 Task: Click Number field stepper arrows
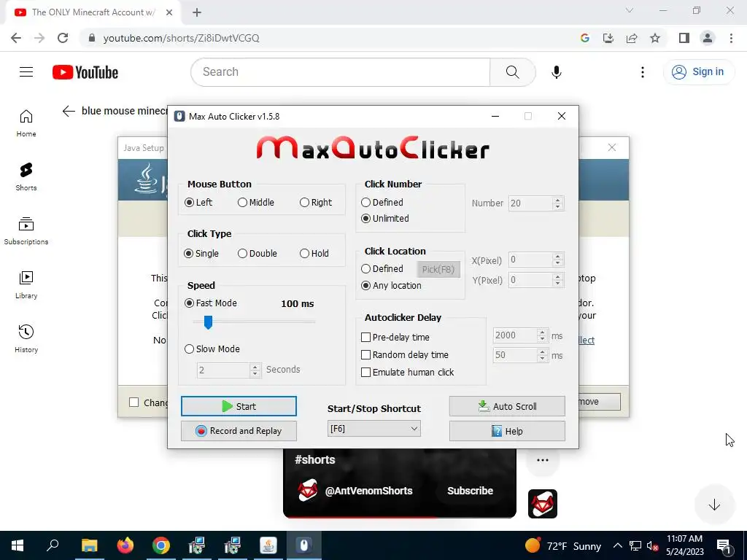tap(558, 203)
